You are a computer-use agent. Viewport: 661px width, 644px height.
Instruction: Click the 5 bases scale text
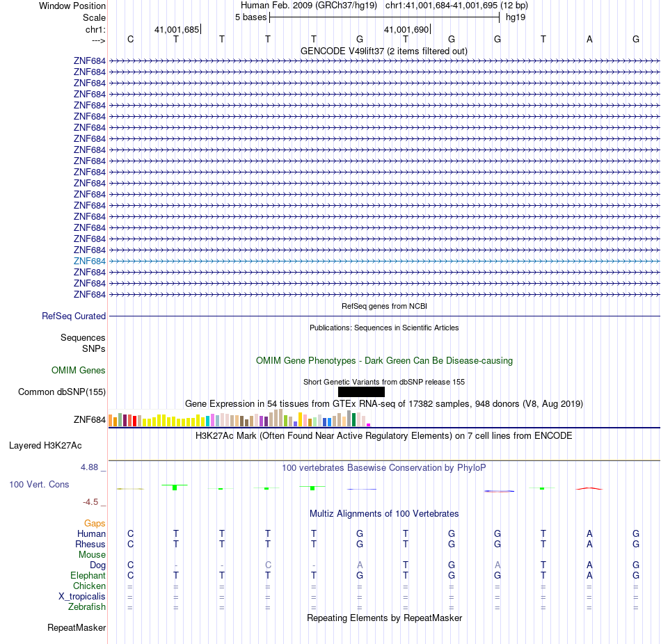pyautogui.click(x=250, y=17)
